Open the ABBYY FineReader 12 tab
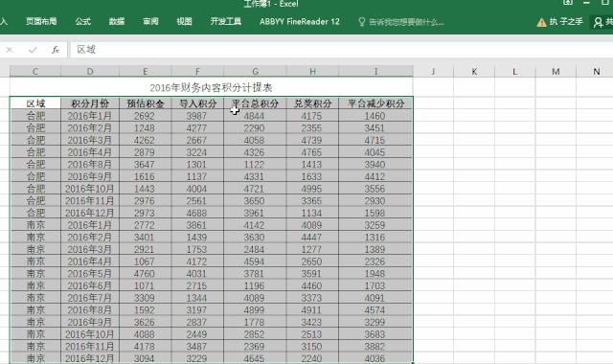This screenshot has height=364, width=613. coord(300,21)
